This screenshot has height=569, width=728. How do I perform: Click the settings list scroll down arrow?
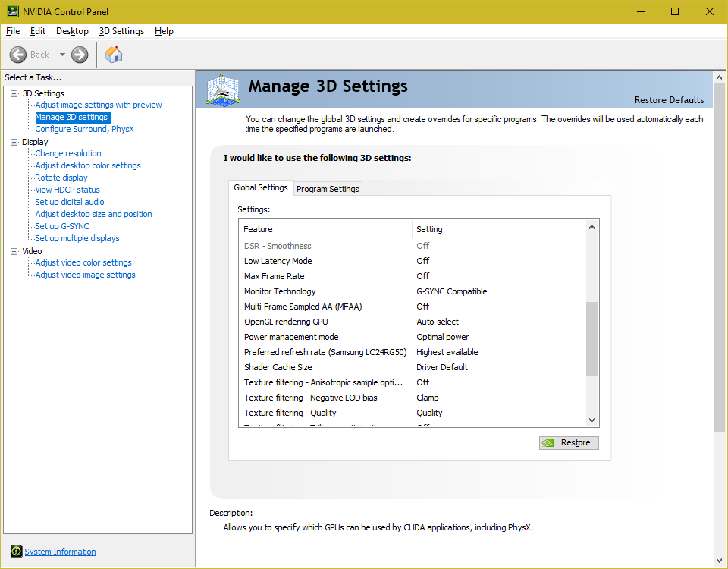592,420
